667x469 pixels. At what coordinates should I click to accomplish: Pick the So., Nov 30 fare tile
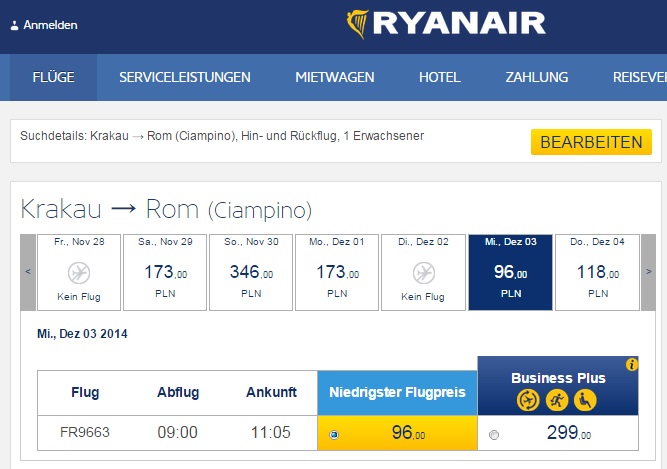tap(251, 272)
